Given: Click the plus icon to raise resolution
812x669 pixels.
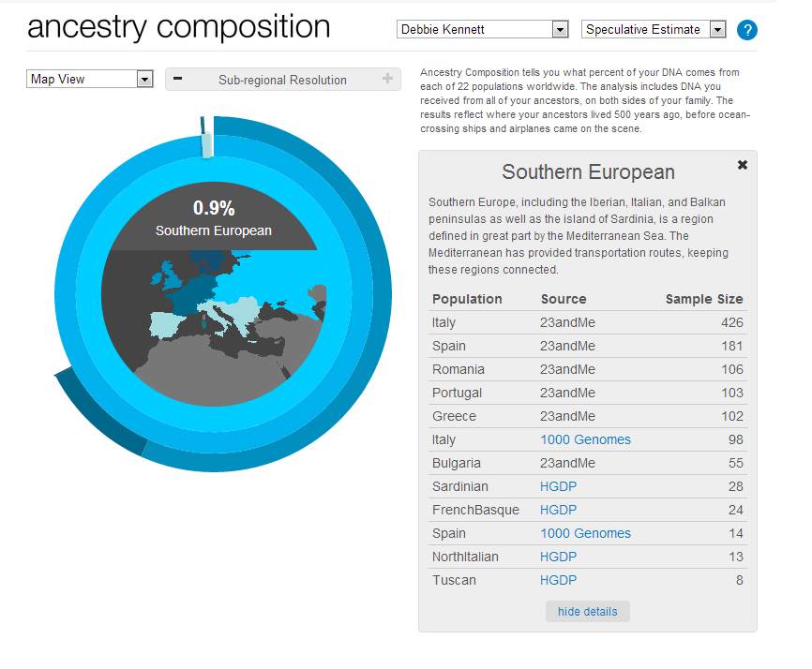Looking at the screenshot, I should [390, 80].
